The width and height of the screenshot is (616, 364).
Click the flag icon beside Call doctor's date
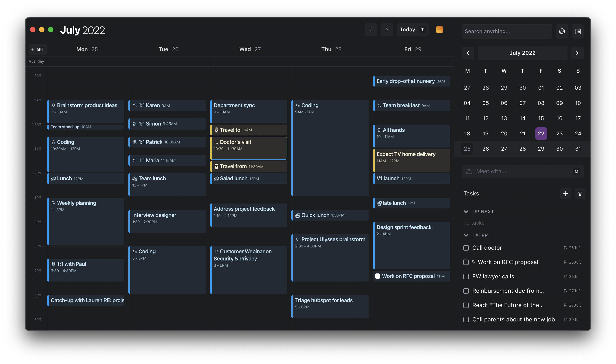click(x=565, y=248)
